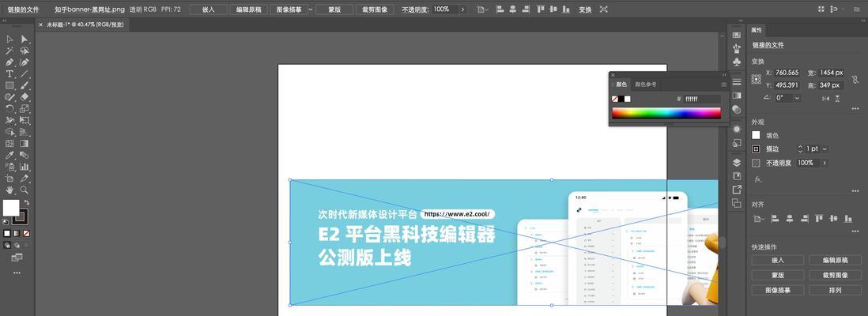This screenshot has width=868, height=316.
Task: Open the edit toolbar ellipsis at bottom
Action: pos(17,273)
